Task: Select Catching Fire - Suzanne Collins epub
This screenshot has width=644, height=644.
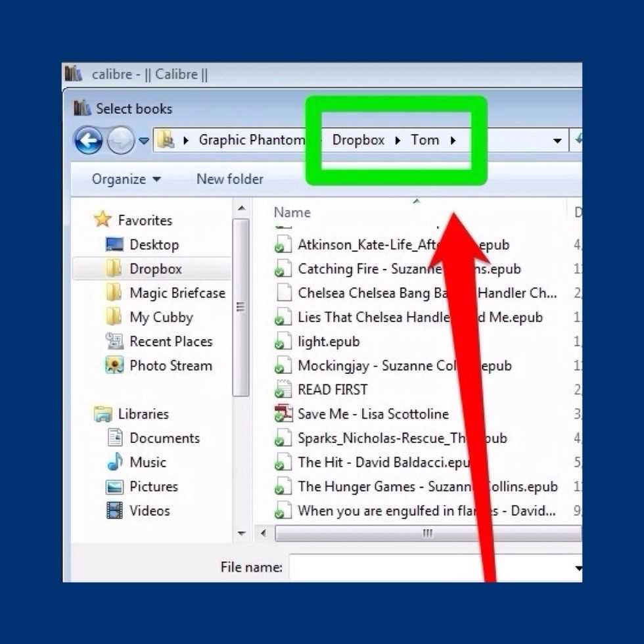Action: click(x=398, y=269)
